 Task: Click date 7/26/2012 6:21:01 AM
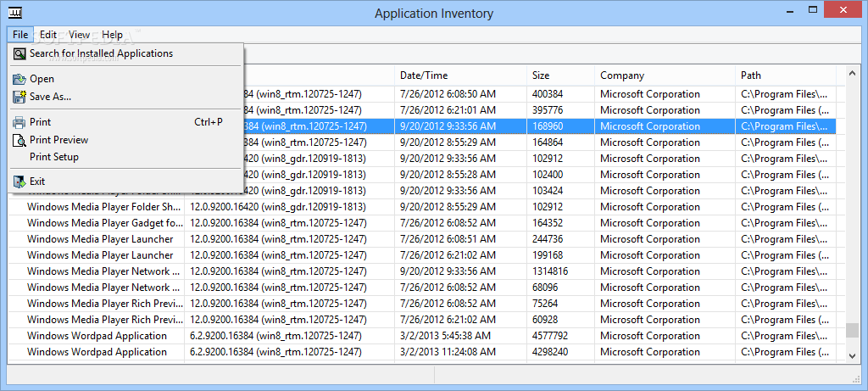[448, 110]
